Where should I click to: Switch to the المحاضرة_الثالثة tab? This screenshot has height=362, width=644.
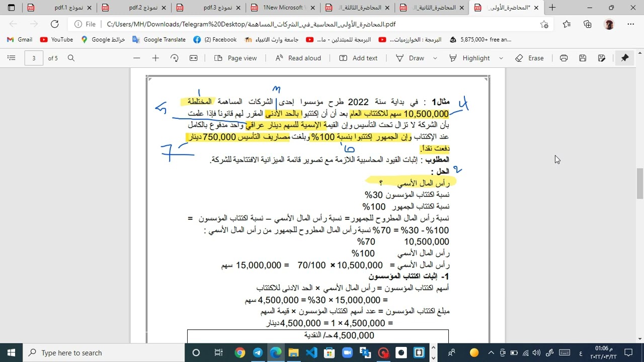coord(356,8)
